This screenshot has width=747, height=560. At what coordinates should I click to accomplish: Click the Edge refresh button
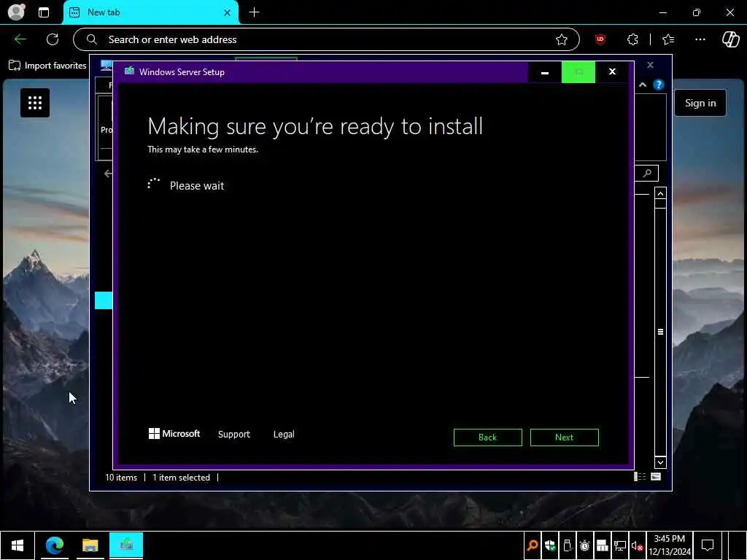pos(53,39)
